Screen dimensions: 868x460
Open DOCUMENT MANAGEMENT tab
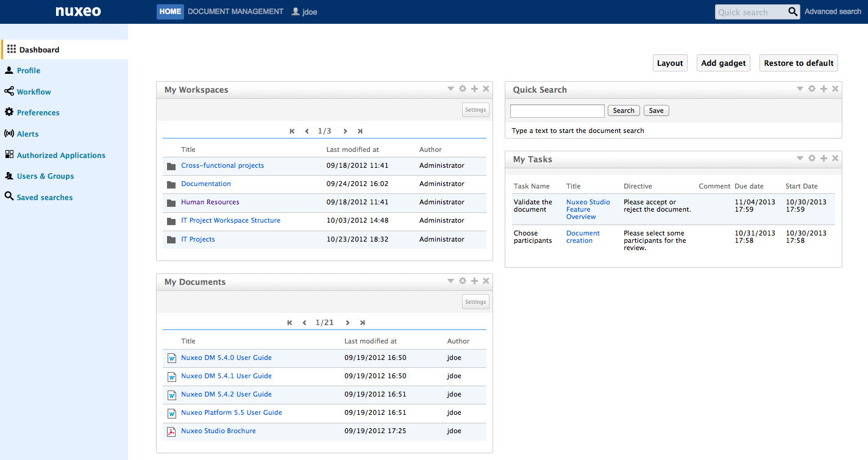tap(235, 12)
